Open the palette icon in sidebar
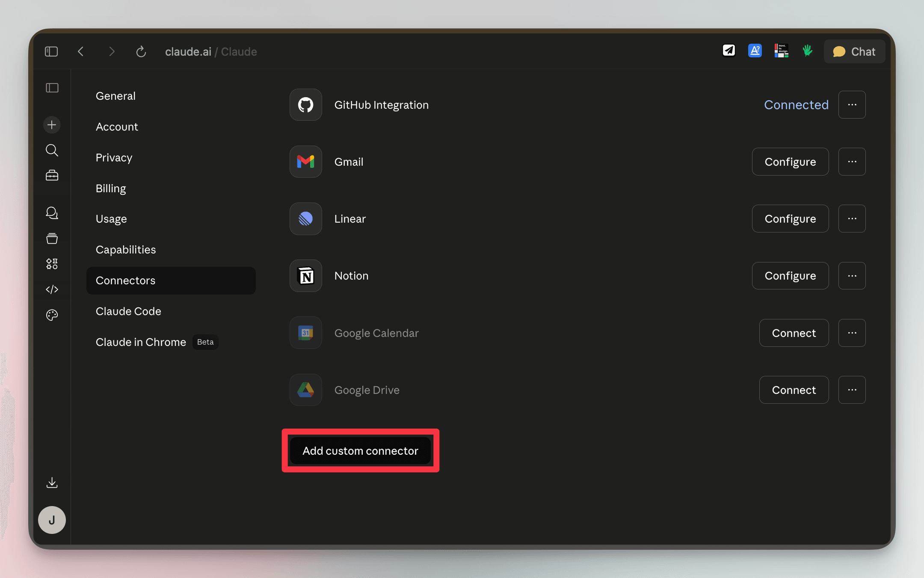The image size is (924, 578). (52, 315)
